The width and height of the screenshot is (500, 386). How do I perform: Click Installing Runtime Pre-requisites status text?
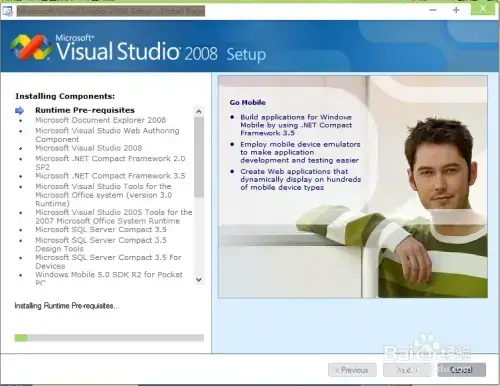67,306
